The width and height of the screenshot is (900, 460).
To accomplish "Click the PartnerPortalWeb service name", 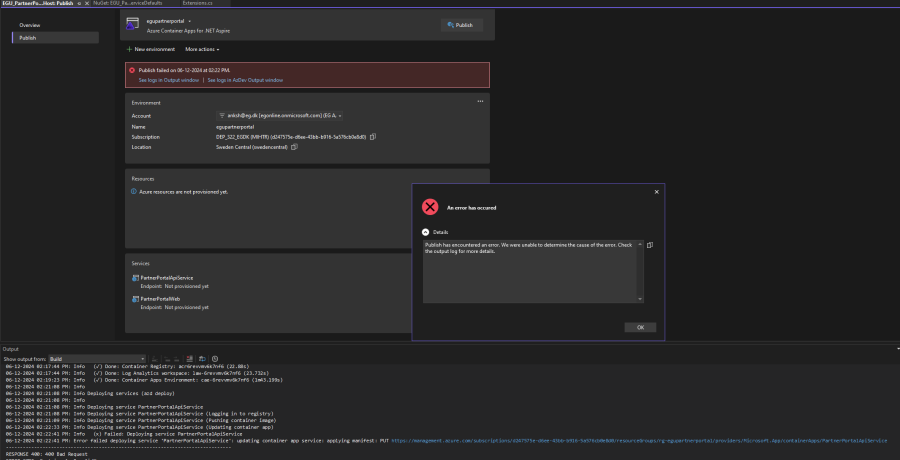I will [x=160, y=299].
